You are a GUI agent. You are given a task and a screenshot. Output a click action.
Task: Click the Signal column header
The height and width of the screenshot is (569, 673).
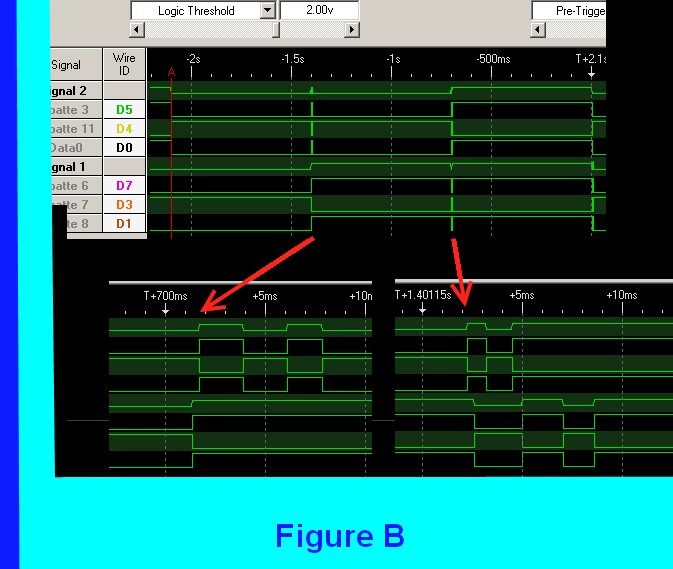click(x=76, y=64)
